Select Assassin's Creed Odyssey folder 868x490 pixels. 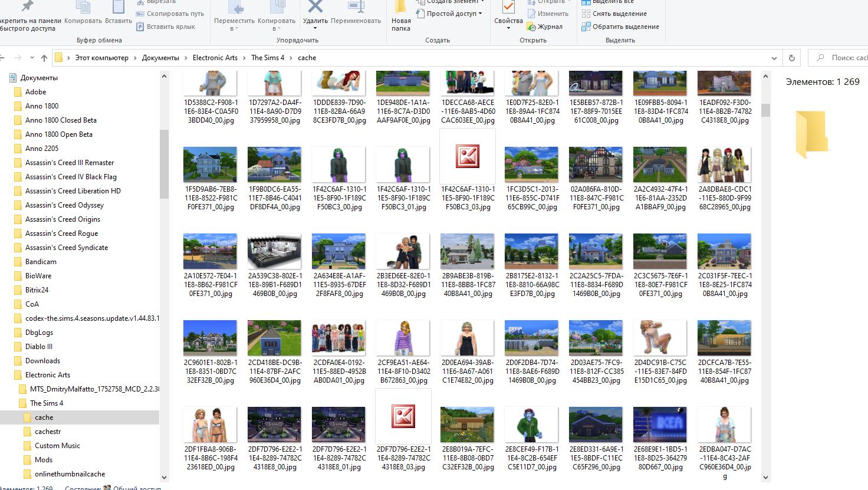click(x=64, y=205)
